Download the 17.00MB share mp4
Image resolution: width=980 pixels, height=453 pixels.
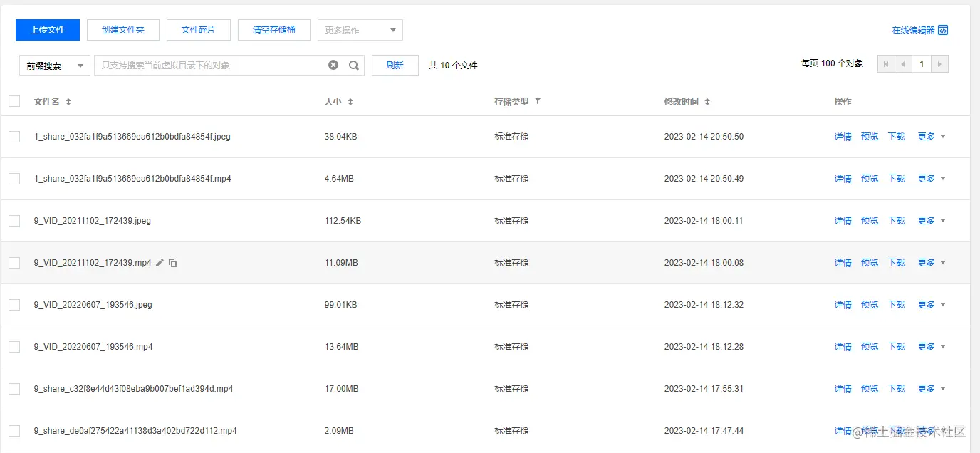897,389
